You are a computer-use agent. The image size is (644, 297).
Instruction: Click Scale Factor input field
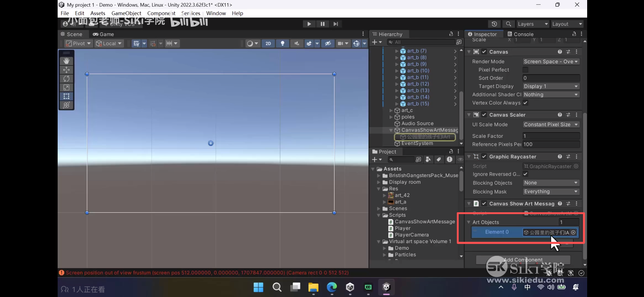(551, 136)
